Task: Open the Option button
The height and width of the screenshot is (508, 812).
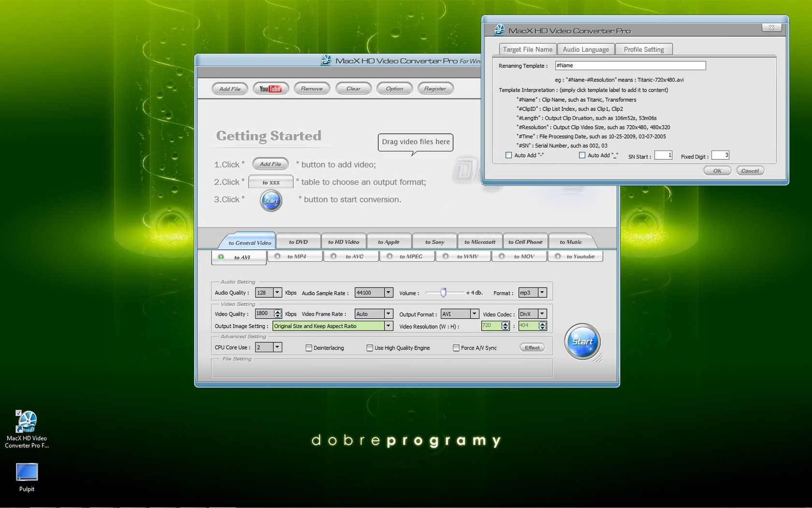Action: point(394,89)
